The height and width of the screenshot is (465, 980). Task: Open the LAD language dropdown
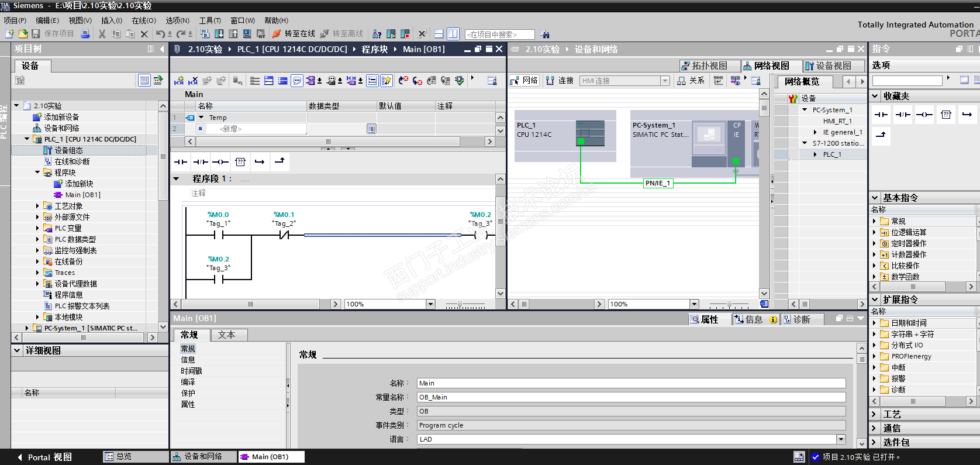841,439
